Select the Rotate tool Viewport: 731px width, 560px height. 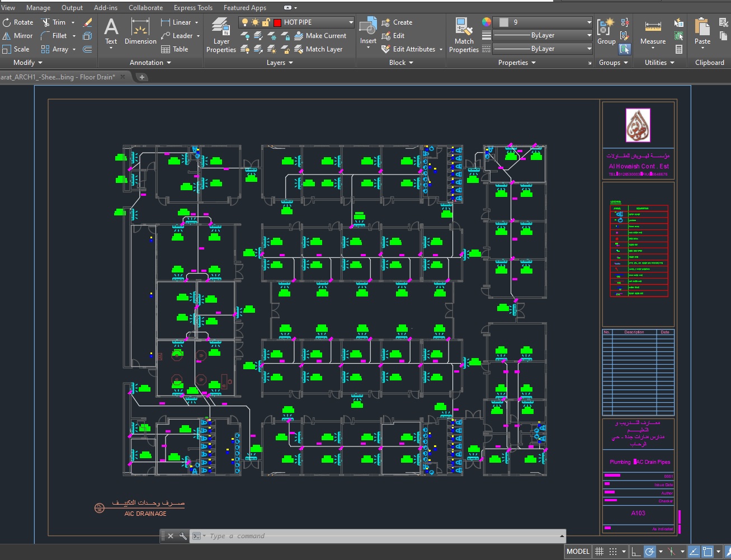pos(18,22)
